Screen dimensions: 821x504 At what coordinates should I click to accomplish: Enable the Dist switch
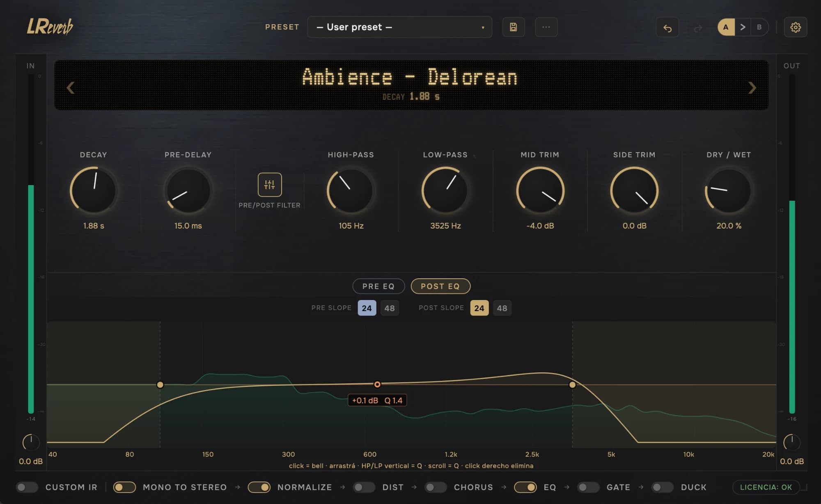[364, 487]
